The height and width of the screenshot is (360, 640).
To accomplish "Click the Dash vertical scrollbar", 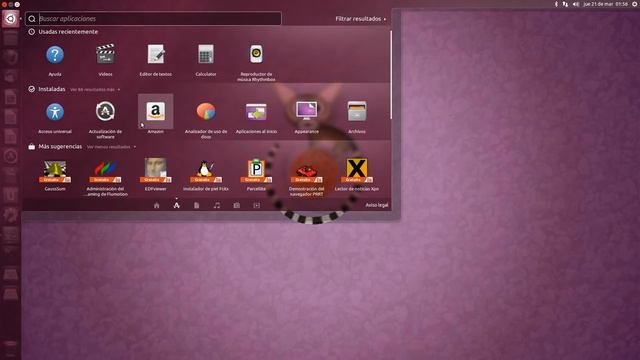I will point(391,76).
